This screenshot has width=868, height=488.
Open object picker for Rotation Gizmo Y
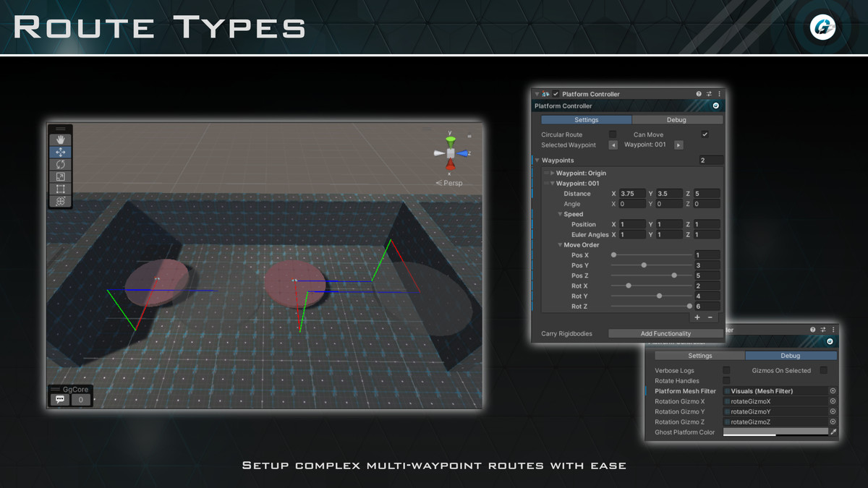(833, 411)
